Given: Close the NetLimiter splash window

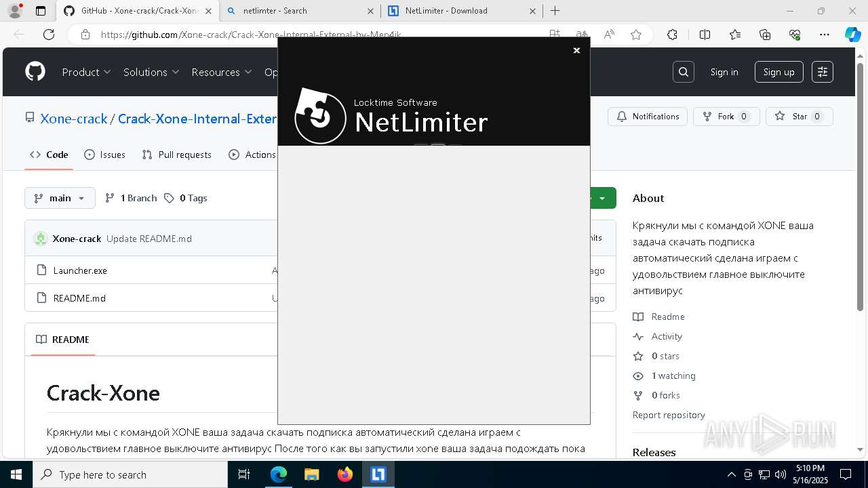Looking at the screenshot, I should coord(576,50).
